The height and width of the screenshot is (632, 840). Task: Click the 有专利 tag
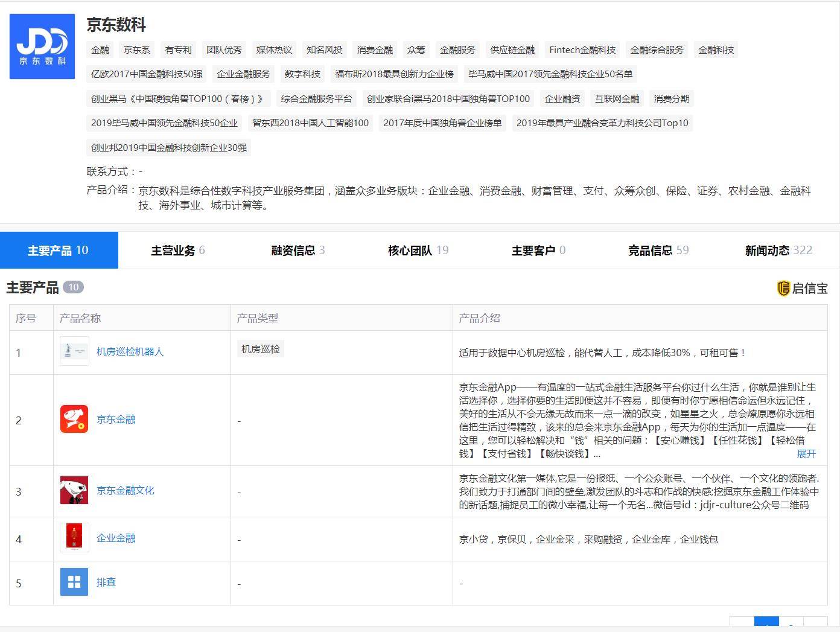click(178, 49)
